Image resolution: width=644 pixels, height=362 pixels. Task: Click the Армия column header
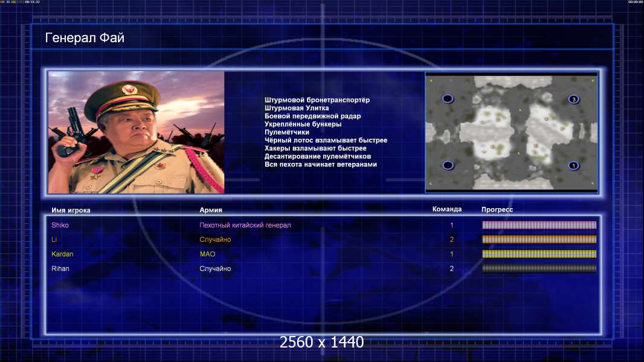point(211,210)
